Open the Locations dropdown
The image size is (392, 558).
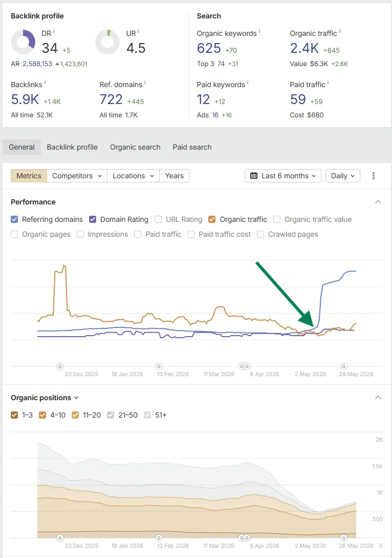click(x=133, y=176)
